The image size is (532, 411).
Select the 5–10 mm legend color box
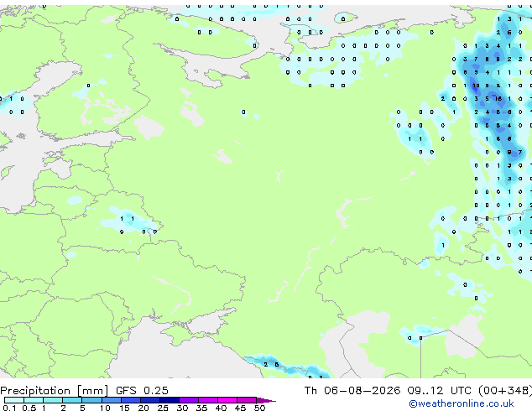click(x=91, y=400)
